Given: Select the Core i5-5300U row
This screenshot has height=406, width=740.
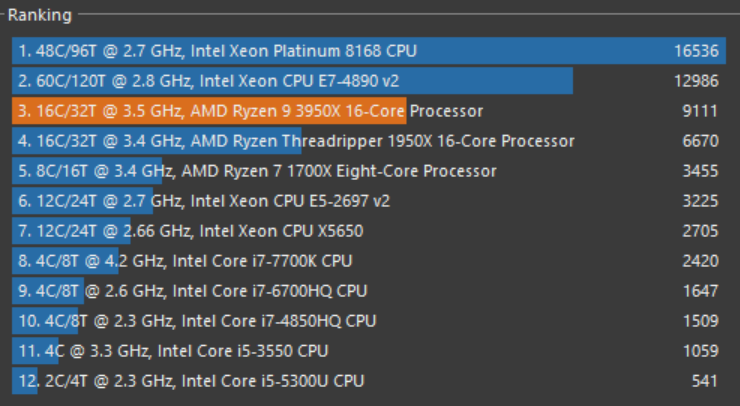Looking at the screenshot, I should pyautogui.click(x=190, y=381).
